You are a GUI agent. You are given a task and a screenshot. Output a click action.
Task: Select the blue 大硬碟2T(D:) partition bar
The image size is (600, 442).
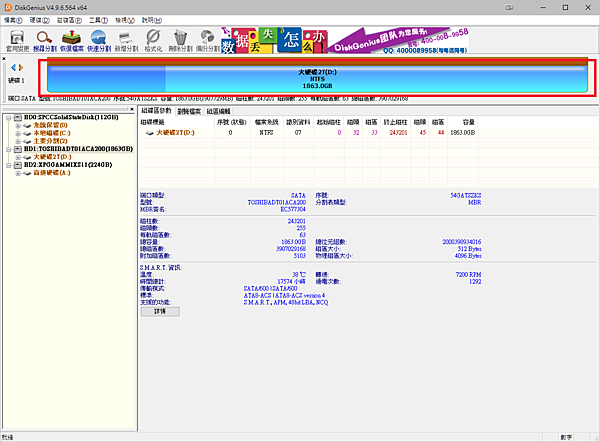(x=318, y=80)
